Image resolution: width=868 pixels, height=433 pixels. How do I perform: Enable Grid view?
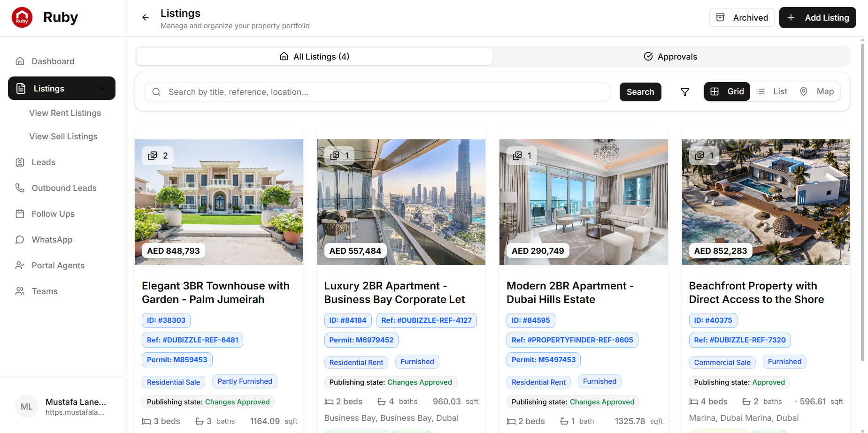pos(727,91)
